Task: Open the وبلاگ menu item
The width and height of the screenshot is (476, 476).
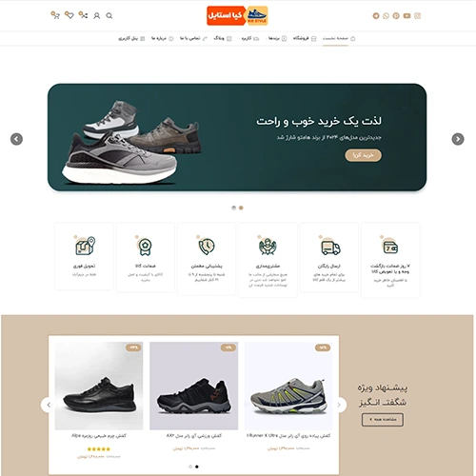Action: pyautogui.click(x=223, y=38)
